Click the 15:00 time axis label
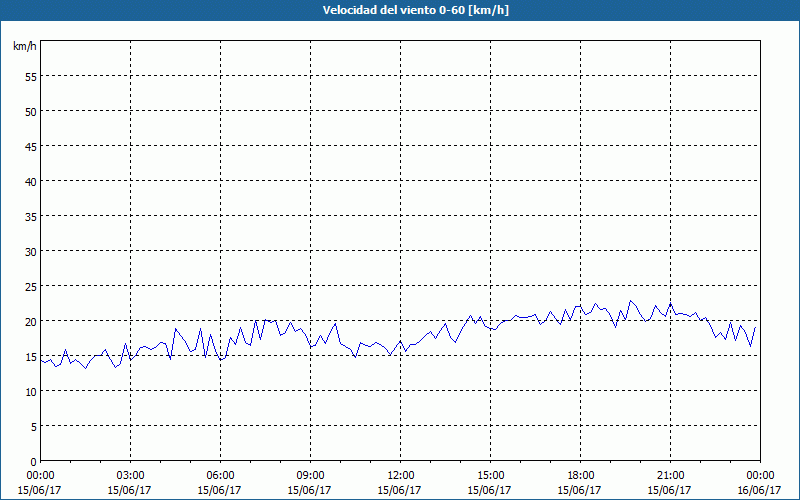 click(490, 476)
